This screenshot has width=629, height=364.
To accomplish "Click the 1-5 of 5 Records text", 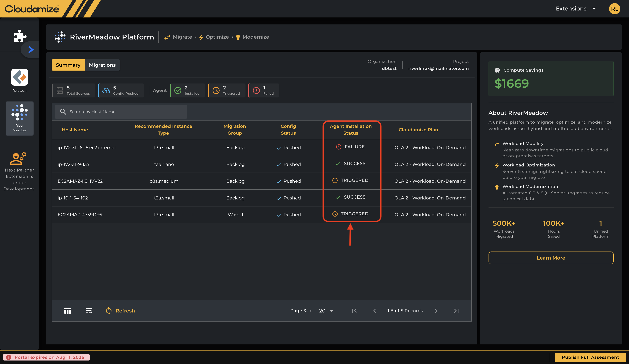I will tap(405, 311).
